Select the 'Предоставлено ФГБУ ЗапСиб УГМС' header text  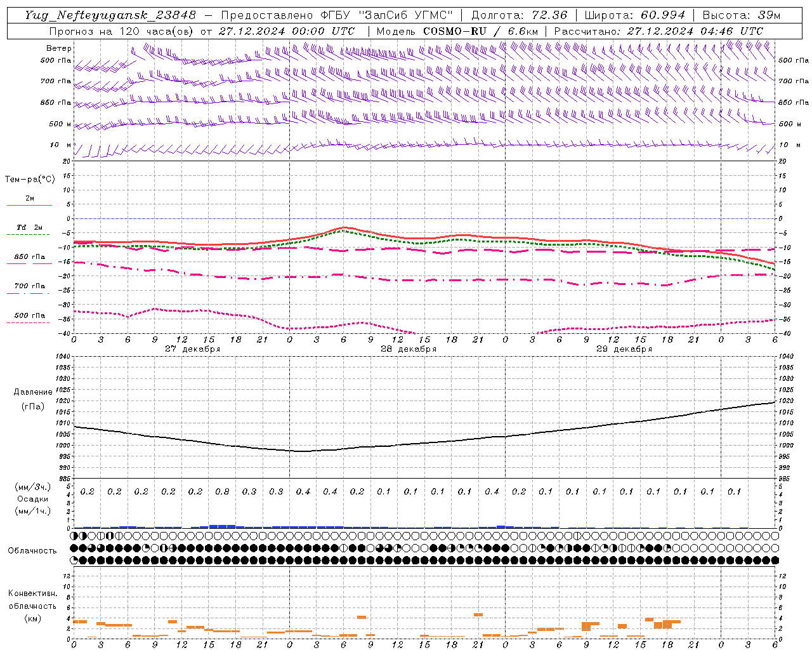[337, 15]
